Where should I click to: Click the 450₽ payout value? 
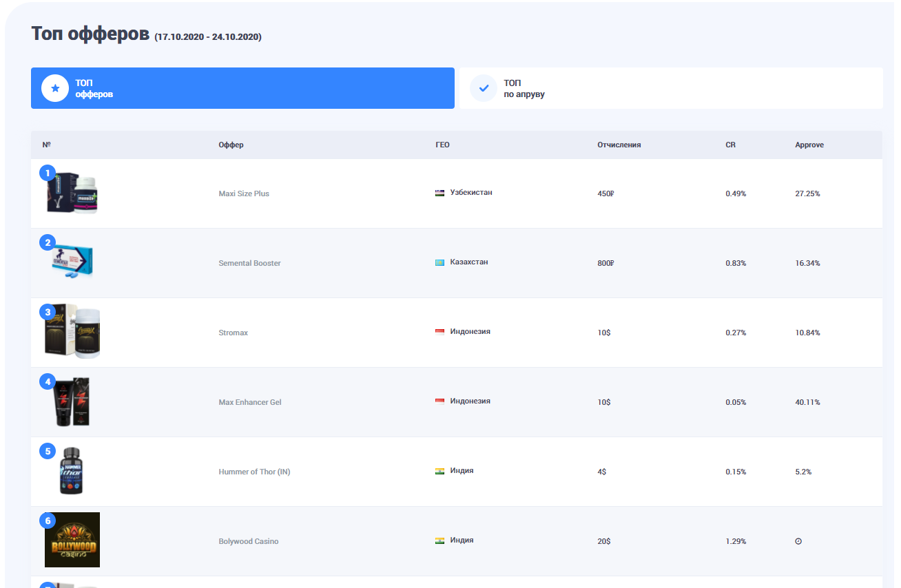[x=605, y=193]
